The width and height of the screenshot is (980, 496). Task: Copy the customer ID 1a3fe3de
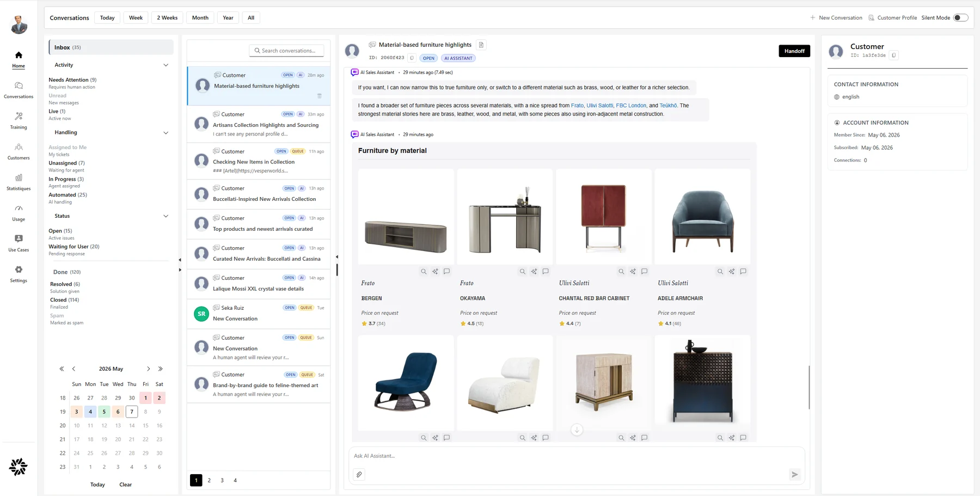tap(894, 55)
